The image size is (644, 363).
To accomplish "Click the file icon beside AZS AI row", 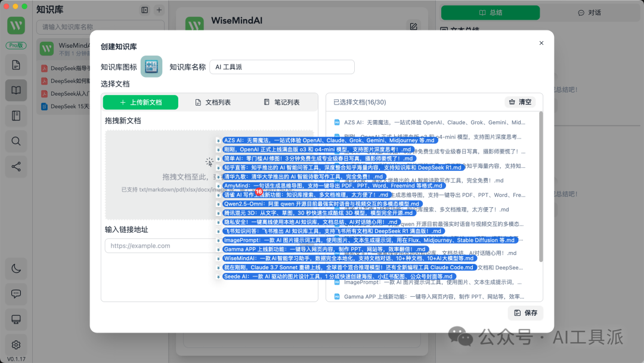I will (x=337, y=122).
